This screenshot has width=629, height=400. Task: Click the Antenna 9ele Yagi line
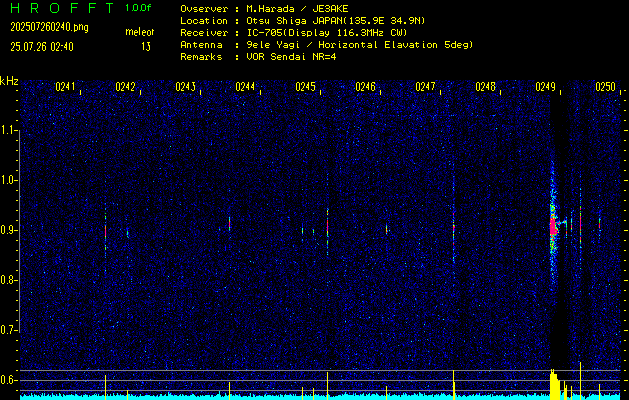coord(326,45)
